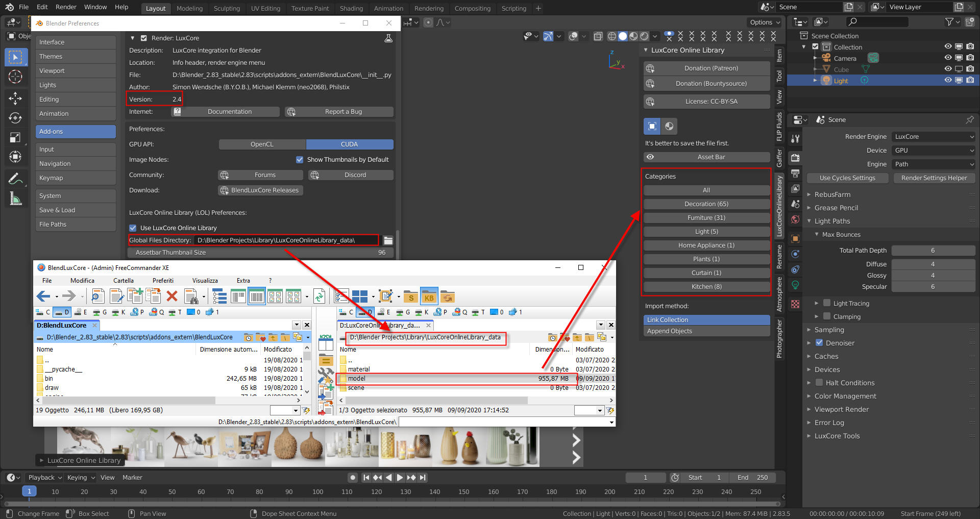This screenshot has width=980, height=519.
Task: Select the Measure tool icon
Action: 15,199
